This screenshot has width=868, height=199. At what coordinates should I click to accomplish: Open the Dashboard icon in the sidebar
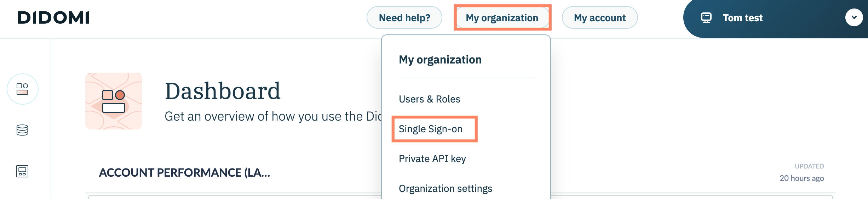tap(22, 89)
